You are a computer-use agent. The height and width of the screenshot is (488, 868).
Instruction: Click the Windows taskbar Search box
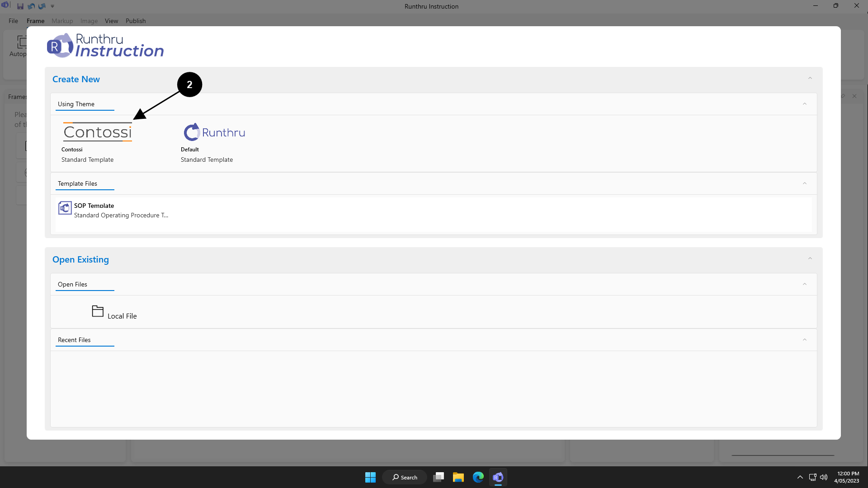405,477
